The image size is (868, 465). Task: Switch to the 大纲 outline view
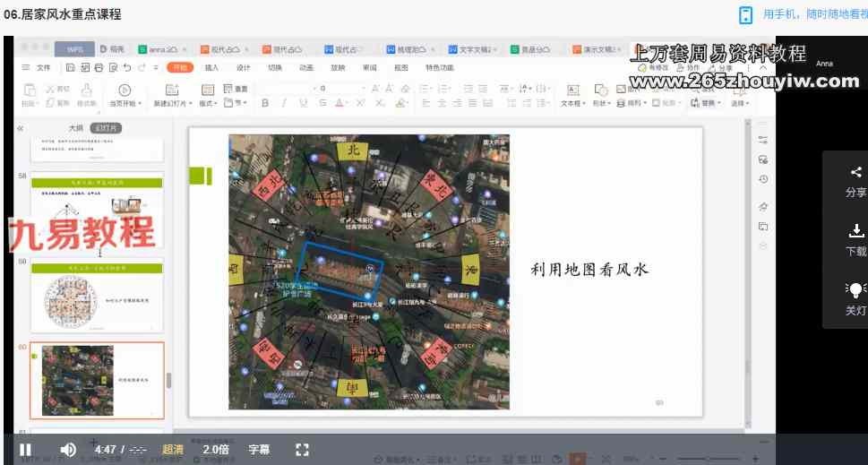pyautogui.click(x=76, y=128)
